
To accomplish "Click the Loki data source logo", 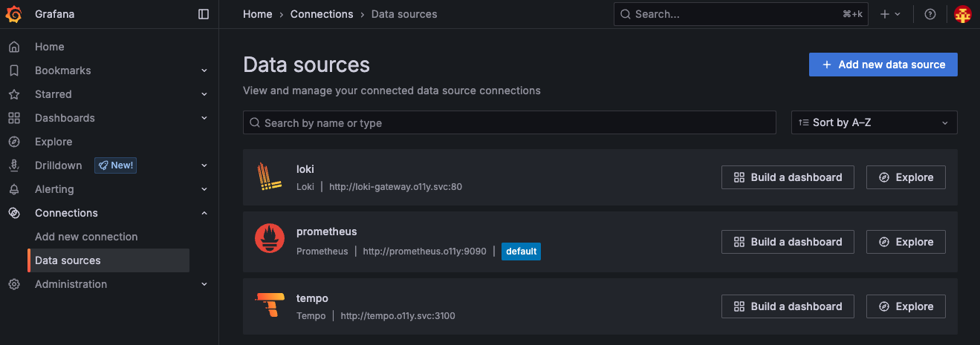I will click(270, 177).
